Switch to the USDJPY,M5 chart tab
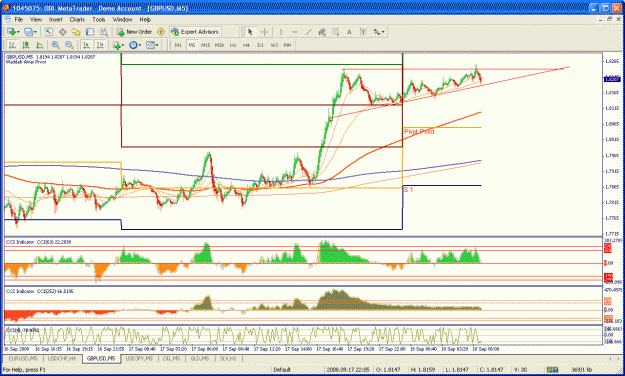Screen dimensions: 625x376 point(140,358)
